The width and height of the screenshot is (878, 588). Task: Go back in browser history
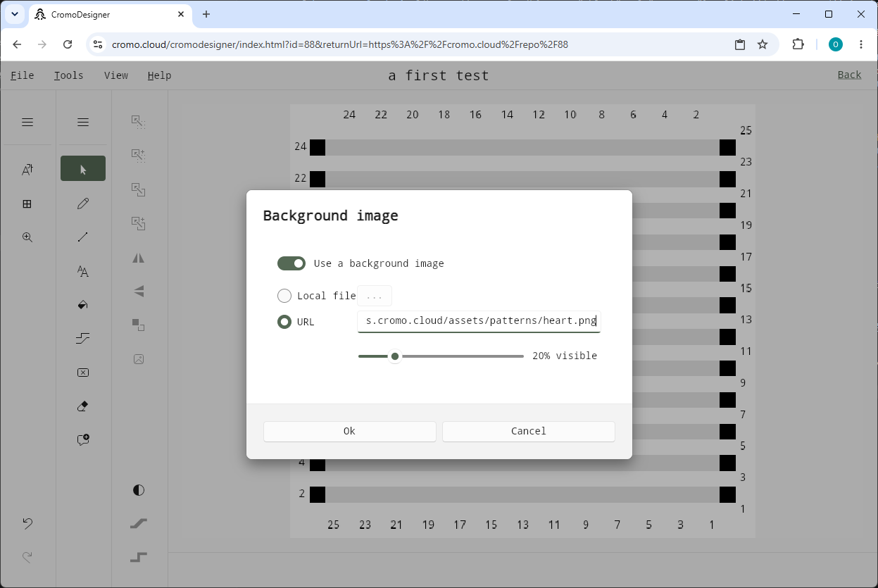pyautogui.click(x=17, y=44)
